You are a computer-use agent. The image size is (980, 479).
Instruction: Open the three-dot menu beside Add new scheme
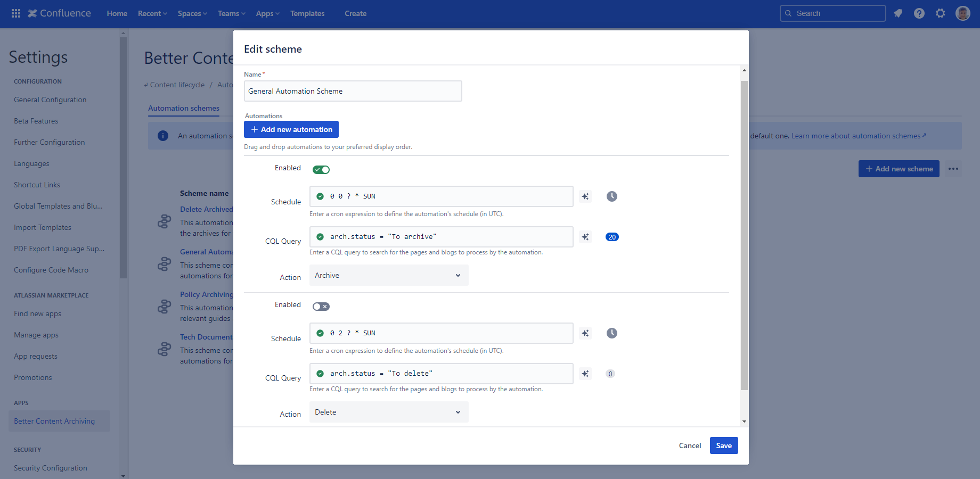pyautogui.click(x=953, y=169)
